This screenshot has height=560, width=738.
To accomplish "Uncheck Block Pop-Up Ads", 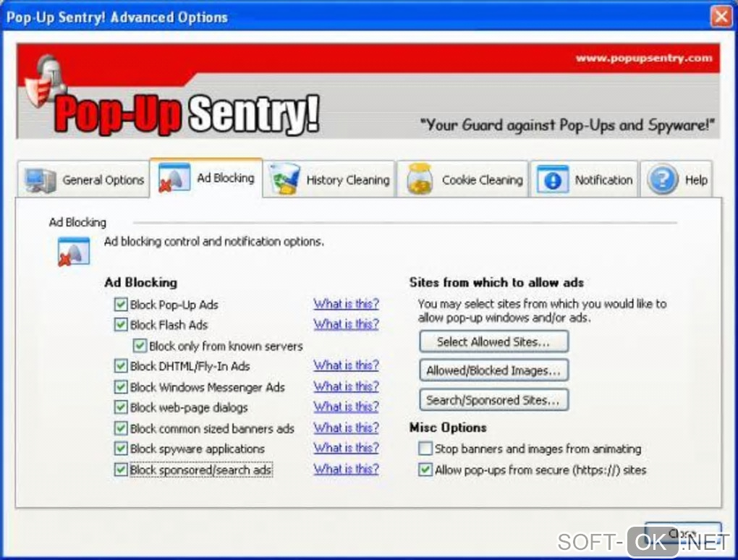I will pyautogui.click(x=121, y=305).
